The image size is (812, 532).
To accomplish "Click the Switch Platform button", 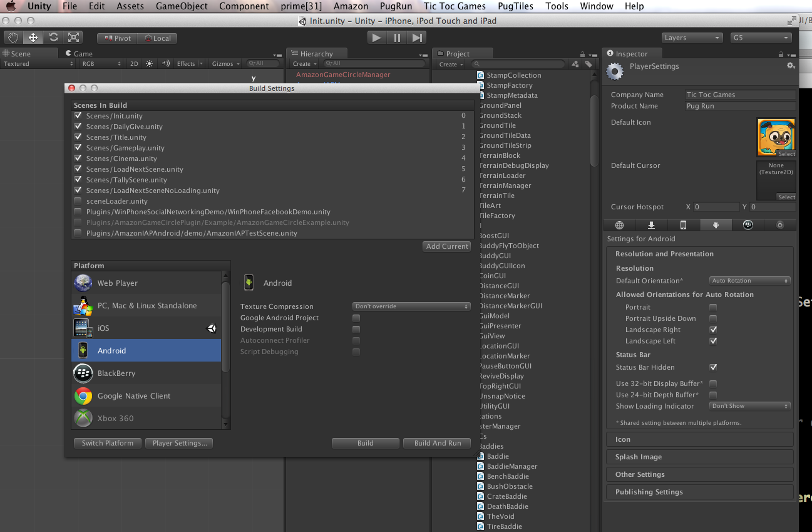I will pyautogui.click(x=107, y=443).
